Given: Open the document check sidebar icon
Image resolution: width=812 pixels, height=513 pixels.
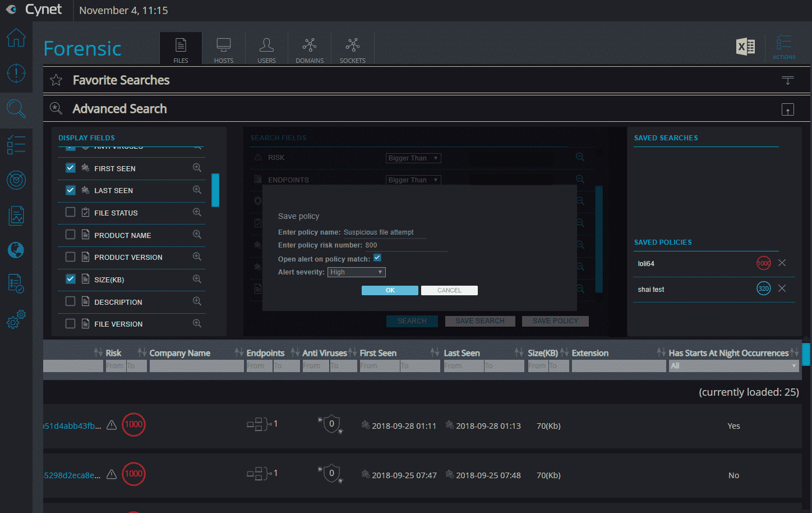Looking at the screenshot, I should pyautogui.click(x=16, y=284).
